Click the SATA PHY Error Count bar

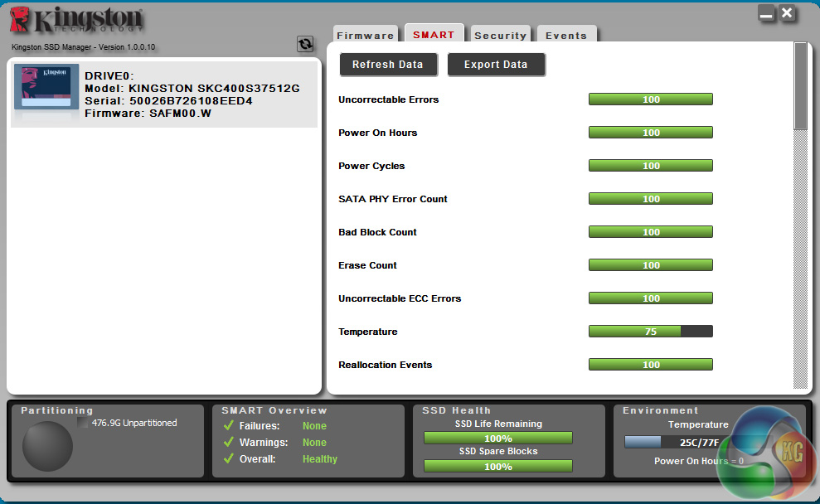(651, 199)
